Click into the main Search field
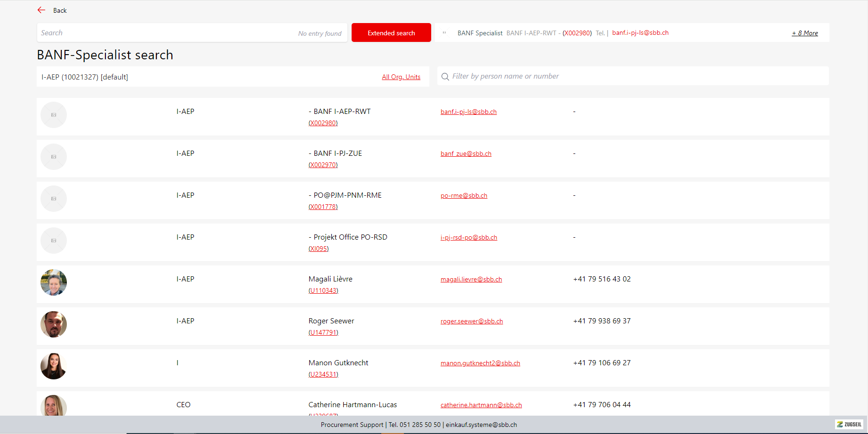 click(x=165, y=33)
